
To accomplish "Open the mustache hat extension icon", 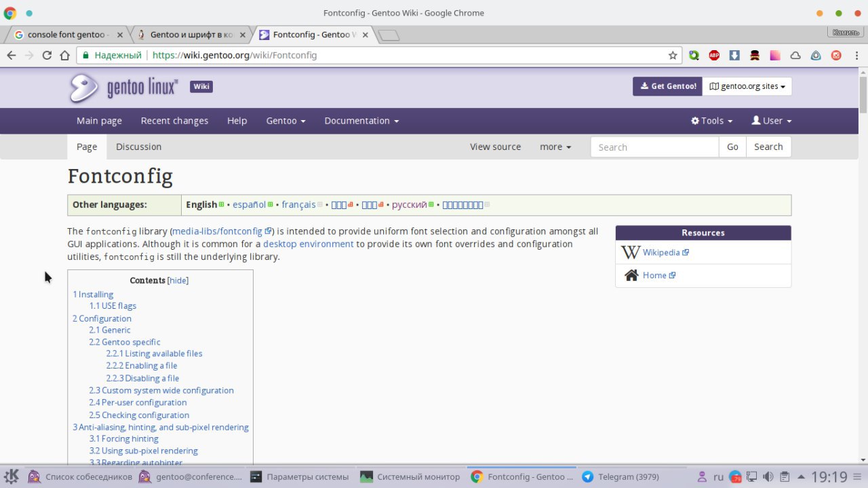I will pyautogui.click(x=755, y=56).
